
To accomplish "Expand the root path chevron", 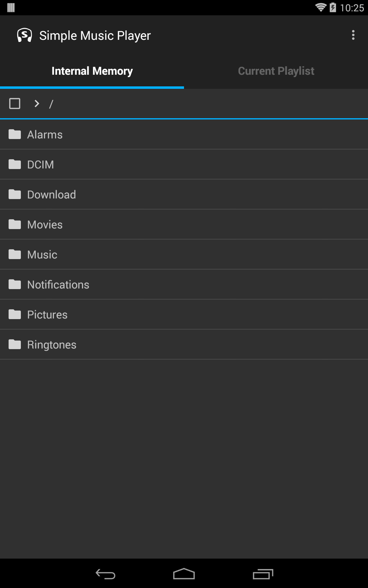I will point(36,104).
